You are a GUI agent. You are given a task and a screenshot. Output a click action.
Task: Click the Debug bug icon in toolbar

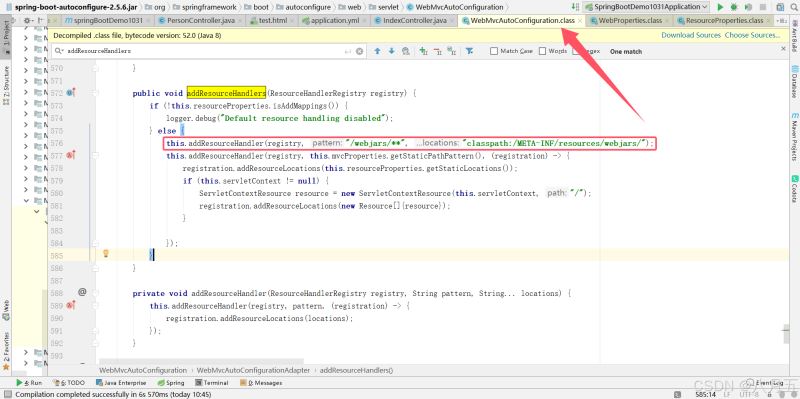[x=734, y=7]
